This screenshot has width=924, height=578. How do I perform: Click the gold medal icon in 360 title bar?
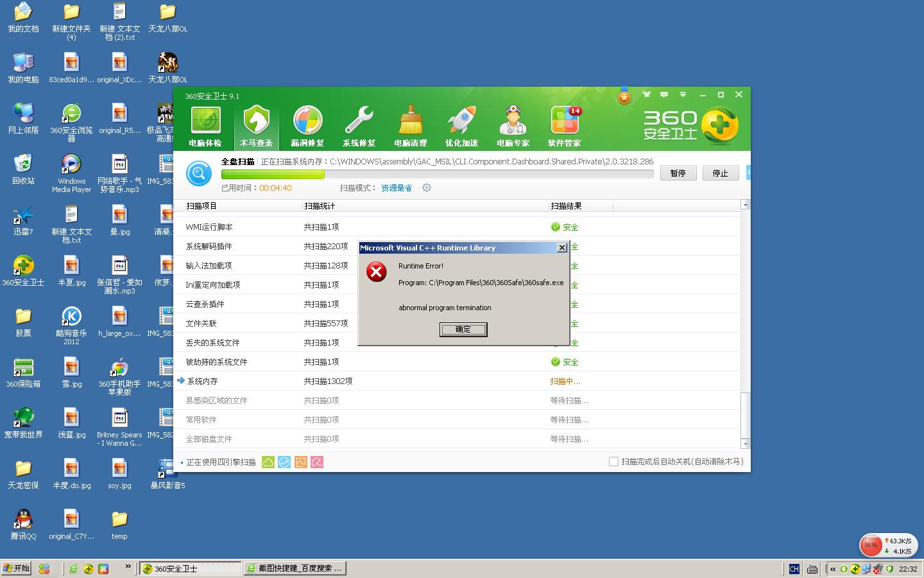tap(624, 96)
